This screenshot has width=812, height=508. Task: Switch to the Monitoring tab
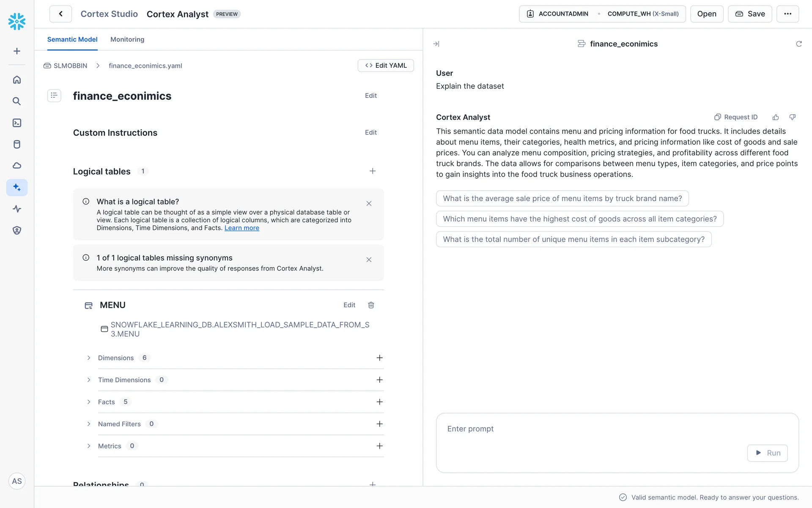tap(127, 39)
